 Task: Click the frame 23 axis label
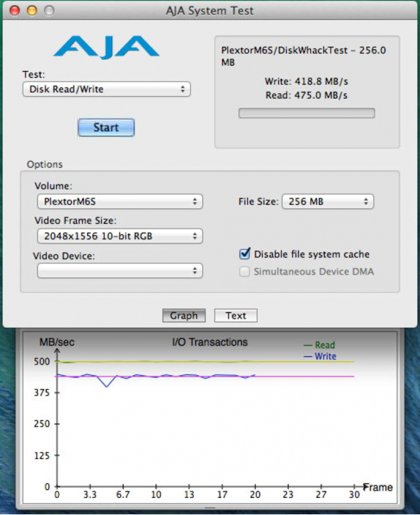(x=288, y=495)
